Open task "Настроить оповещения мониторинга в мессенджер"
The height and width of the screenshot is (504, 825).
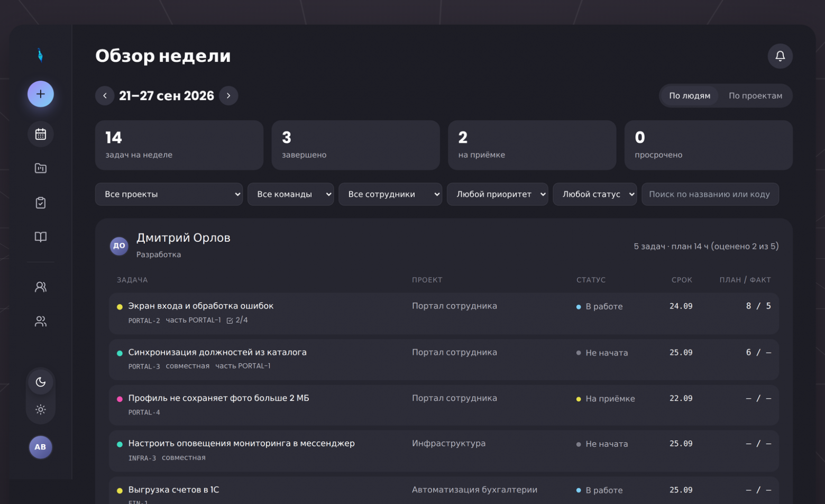pos(242,443)
